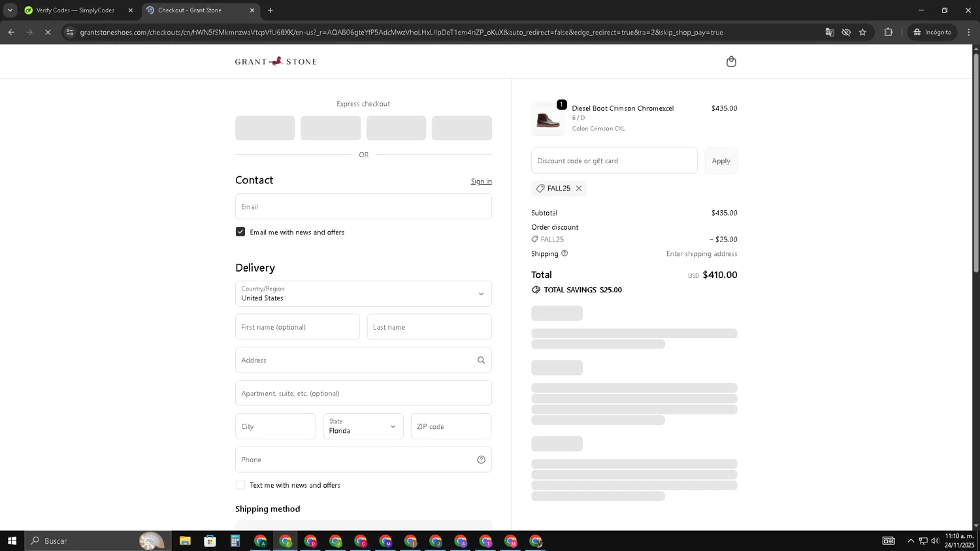Open Chrome three-dot menu
Image resolution: width=980 pixels, height=551 pixels.
[968, 32]
